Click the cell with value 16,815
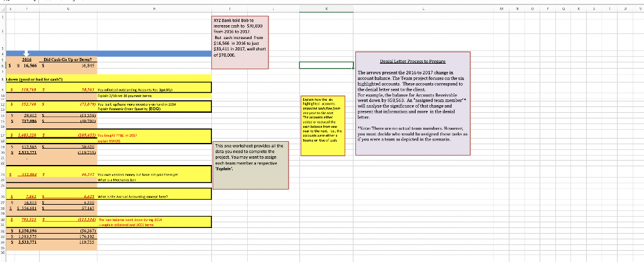Screen dimensions: 644x262 coord(31,202)
